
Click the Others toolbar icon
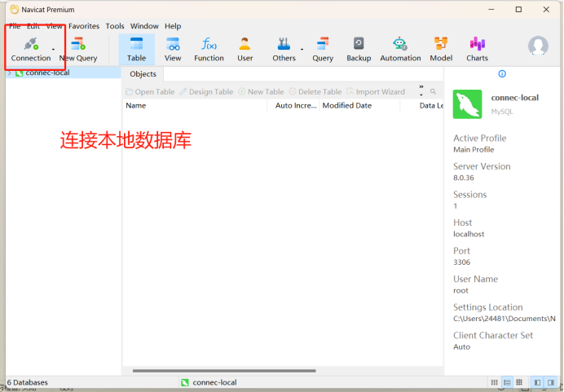[284, 49]
